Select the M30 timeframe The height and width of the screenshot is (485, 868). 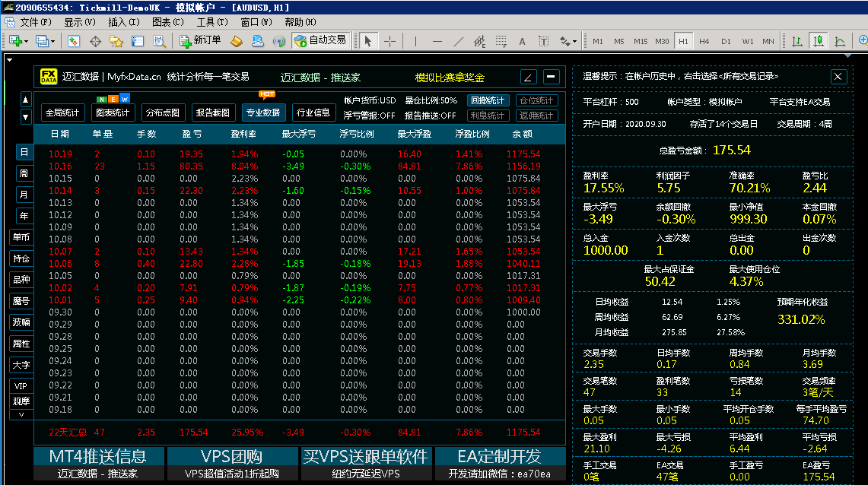tap(662, 42)
